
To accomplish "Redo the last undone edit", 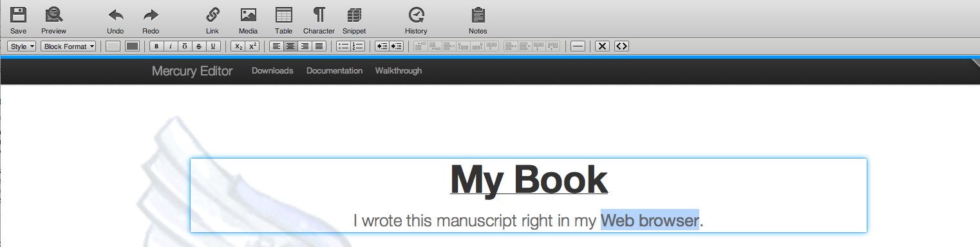I will click(x=151, y=15).
